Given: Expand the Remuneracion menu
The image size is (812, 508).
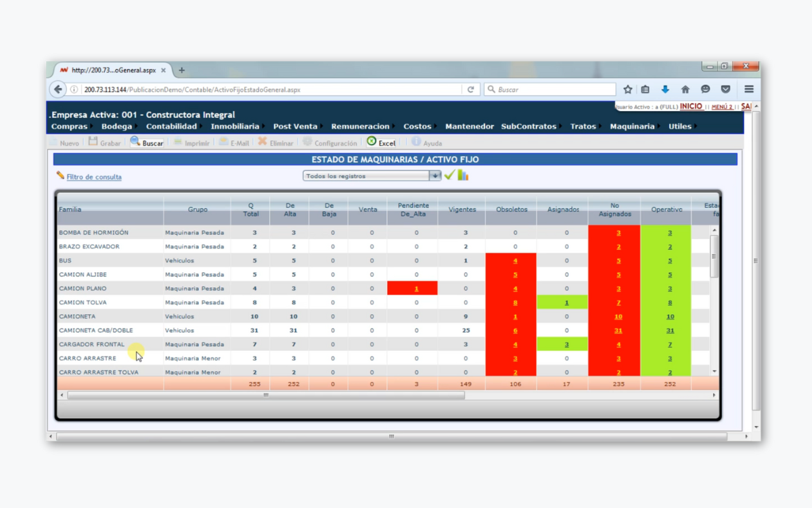Looking at the screenshot, I should [x=360, y=127].
